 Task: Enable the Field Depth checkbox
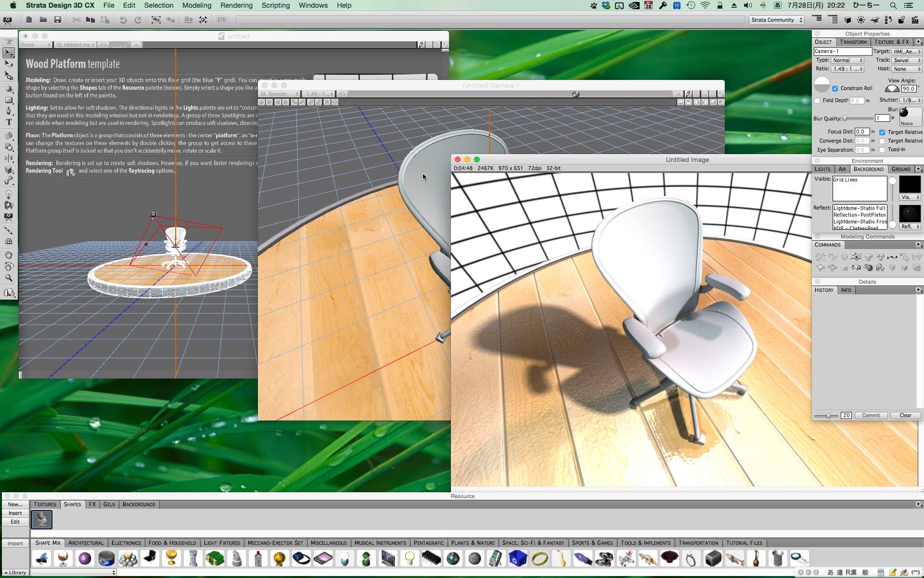pos(817,101)
